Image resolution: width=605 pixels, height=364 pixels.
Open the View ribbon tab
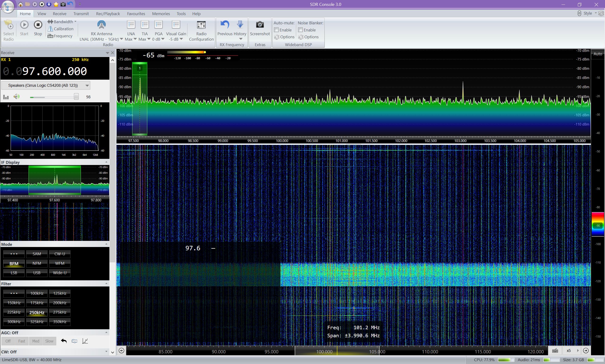[x=42, y=13]
